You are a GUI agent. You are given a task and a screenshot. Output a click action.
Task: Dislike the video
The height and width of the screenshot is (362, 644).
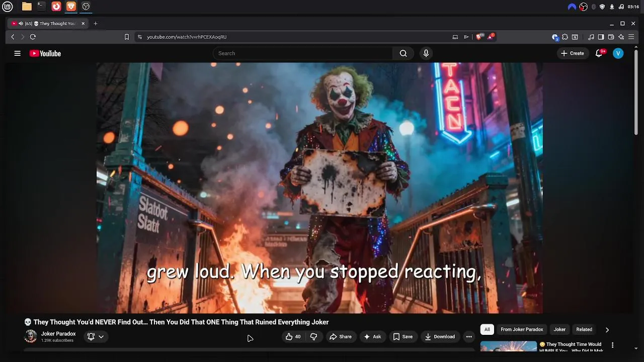click(313, 337)
